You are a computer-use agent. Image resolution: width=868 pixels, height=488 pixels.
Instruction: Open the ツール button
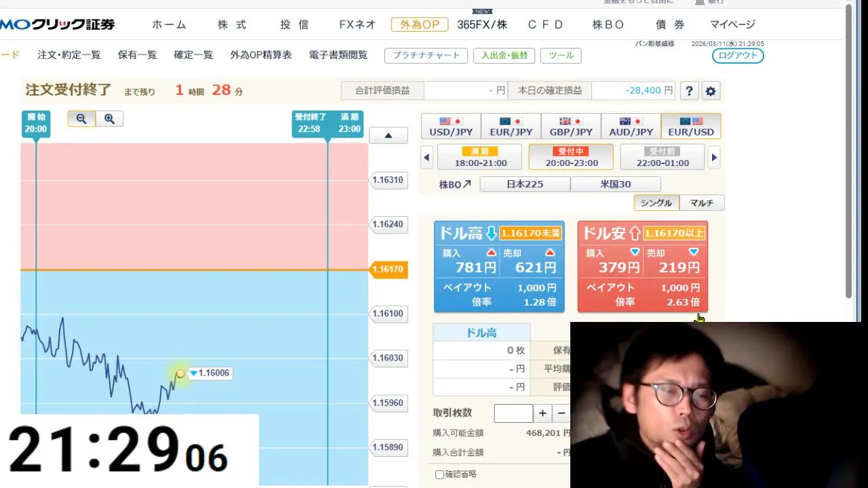pos(561,56)
